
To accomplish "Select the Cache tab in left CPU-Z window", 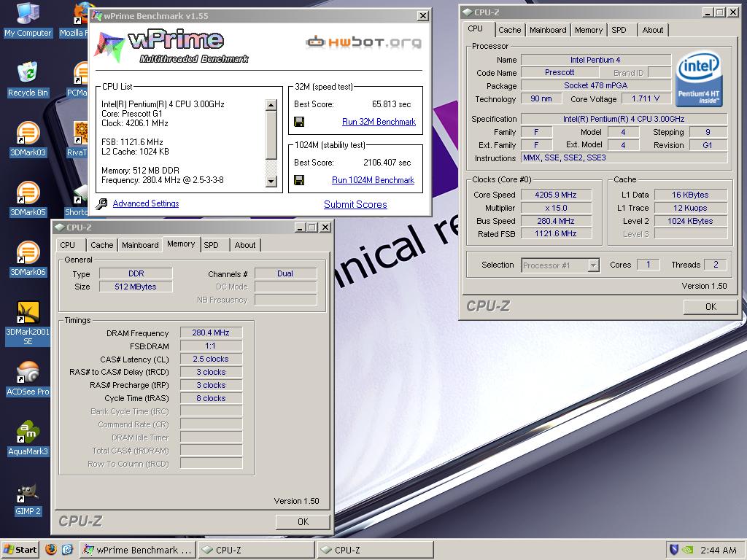I will (x=102, y=245).
